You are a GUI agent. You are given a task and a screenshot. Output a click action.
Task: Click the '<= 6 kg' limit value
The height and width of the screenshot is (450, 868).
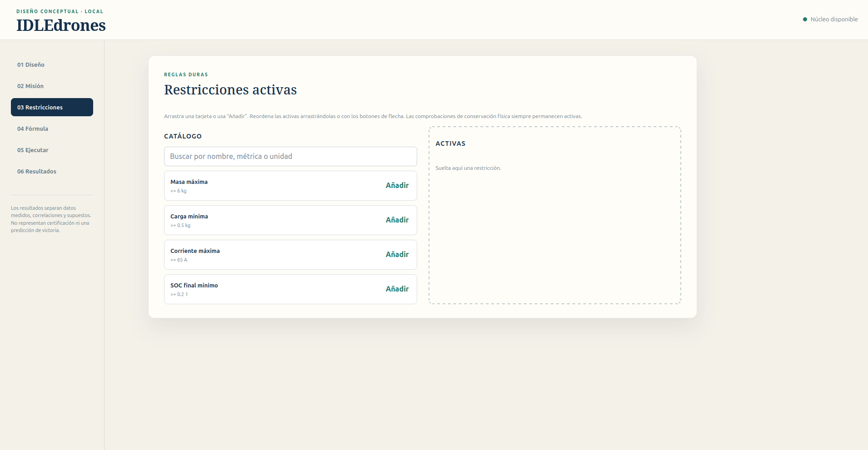(x=178, y=191)
